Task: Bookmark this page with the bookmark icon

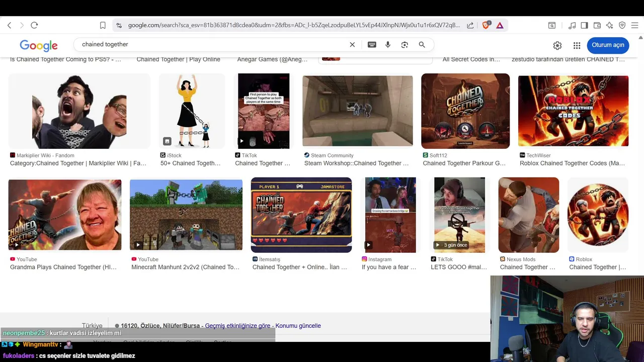Action: click(x=103, y=25)
